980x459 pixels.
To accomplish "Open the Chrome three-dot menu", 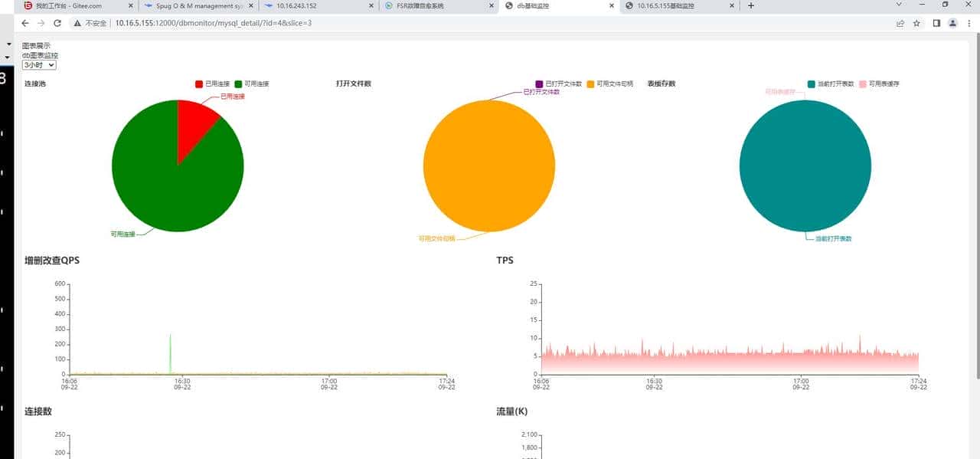I will 970,23.
